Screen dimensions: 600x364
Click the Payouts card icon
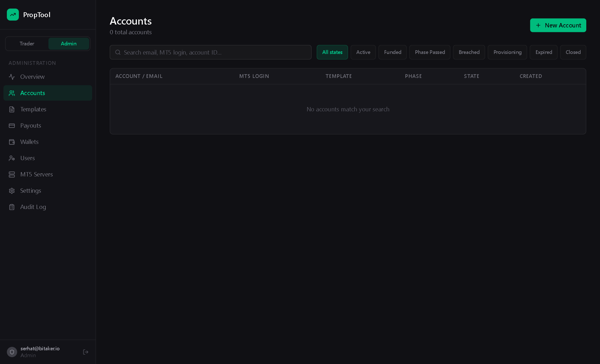click(12, 126)
